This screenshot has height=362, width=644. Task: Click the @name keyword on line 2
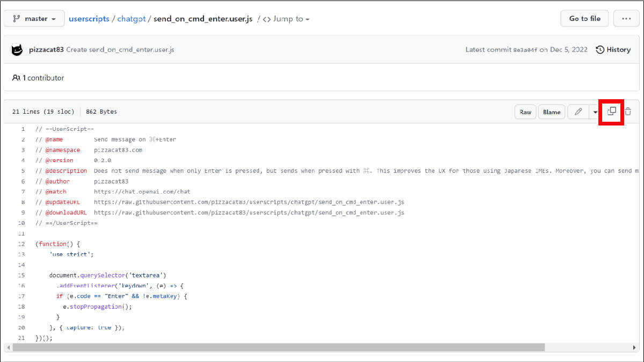pos(54,139)
